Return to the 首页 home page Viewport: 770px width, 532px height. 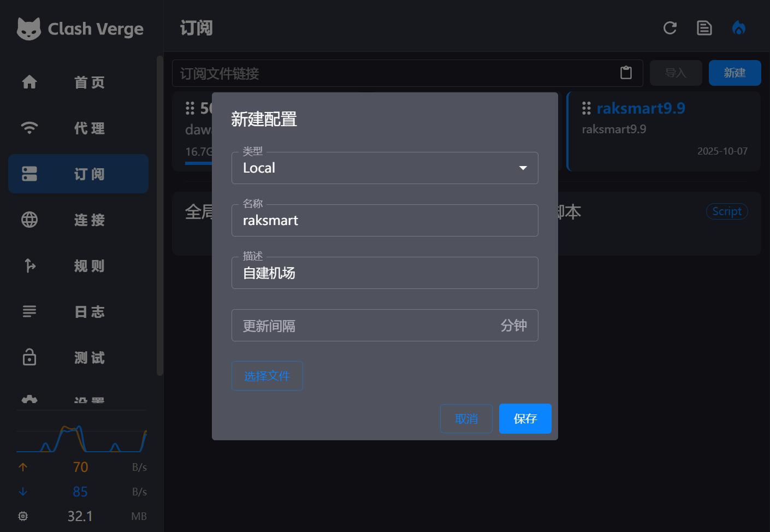pos(79,82)
